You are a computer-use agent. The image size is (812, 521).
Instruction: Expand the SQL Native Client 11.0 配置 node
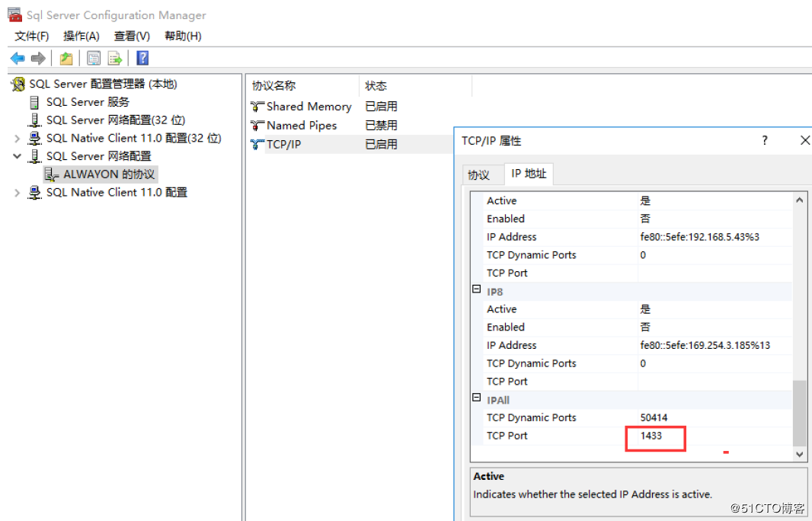point(17,193)
